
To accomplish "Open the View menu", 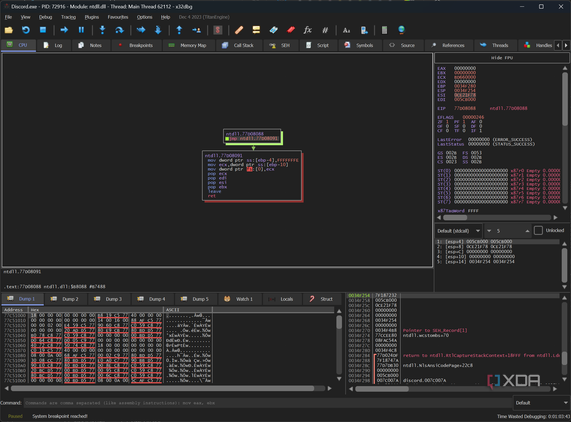I will [x=25, y=17].
